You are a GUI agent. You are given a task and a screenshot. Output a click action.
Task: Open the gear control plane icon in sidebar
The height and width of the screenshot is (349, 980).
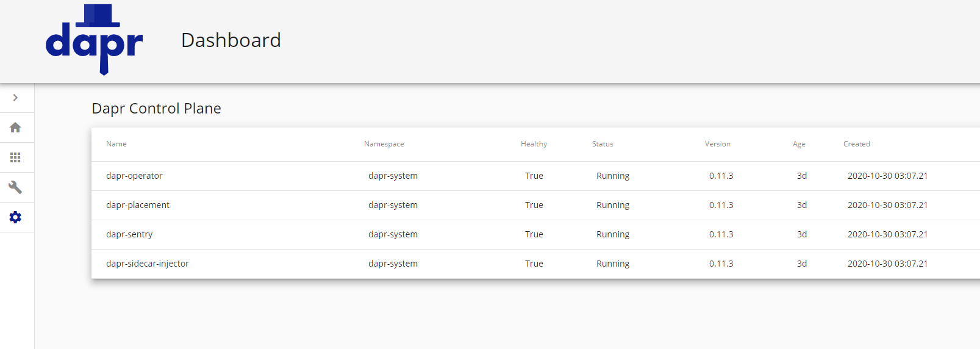(15, 217)
